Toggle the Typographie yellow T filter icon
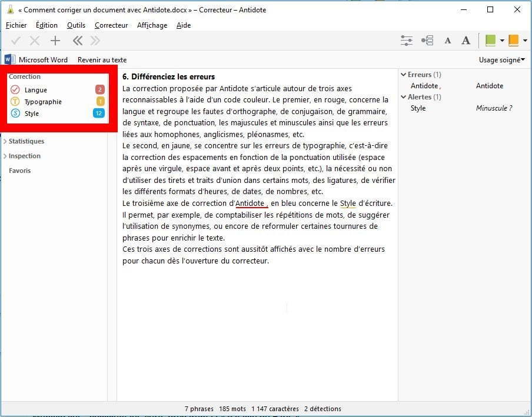 pyautogui.click(x=15, y=101)
